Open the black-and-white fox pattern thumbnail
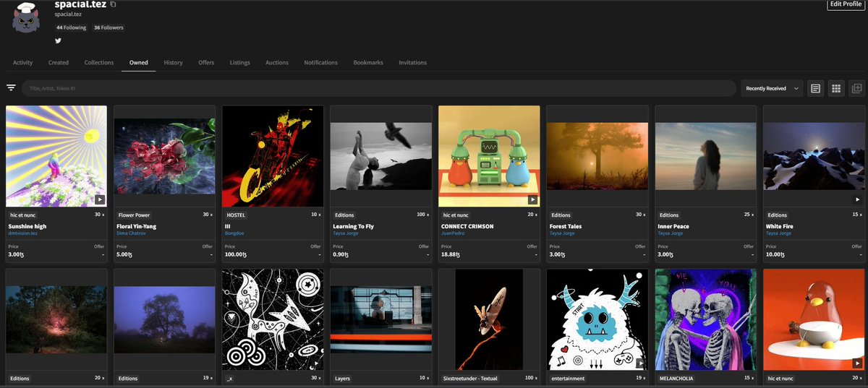Screen dimensions: 868x388 click(x=273, y=319)
